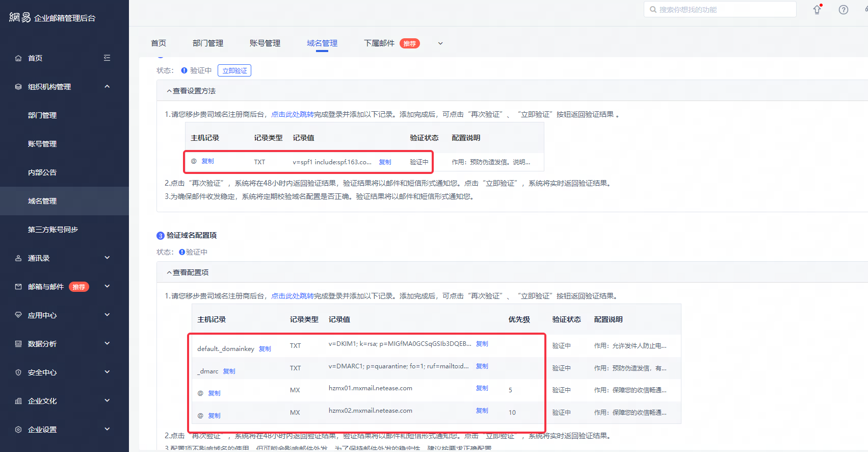Viewport: 868px width, 452px height.
Task: Click the 数据分析 chart icon
Action: click(18, 344)
